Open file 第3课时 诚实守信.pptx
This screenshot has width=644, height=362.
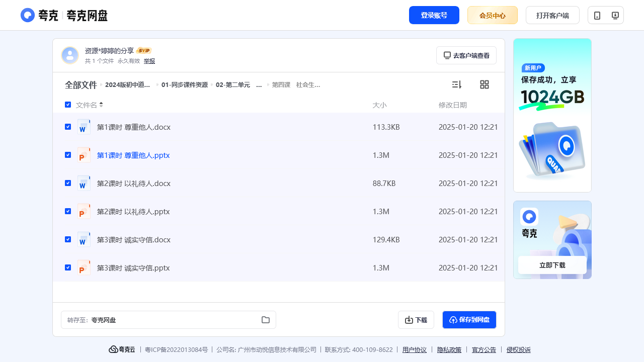point(133,268)
